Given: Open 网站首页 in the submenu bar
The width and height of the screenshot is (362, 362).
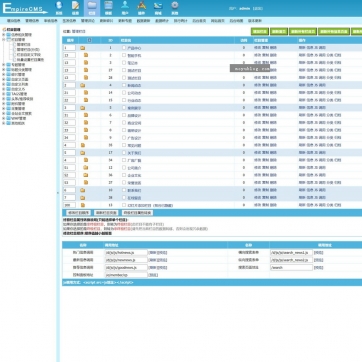Looking at the screenshot, I should 218,21.
